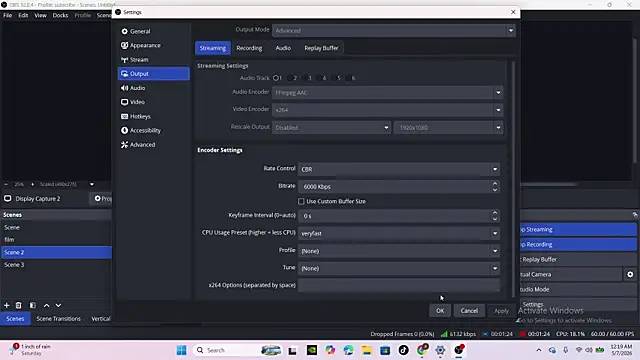This screenshot has height=360, width=640.
Task: Select Output settings category
Action: coord(154,74)
